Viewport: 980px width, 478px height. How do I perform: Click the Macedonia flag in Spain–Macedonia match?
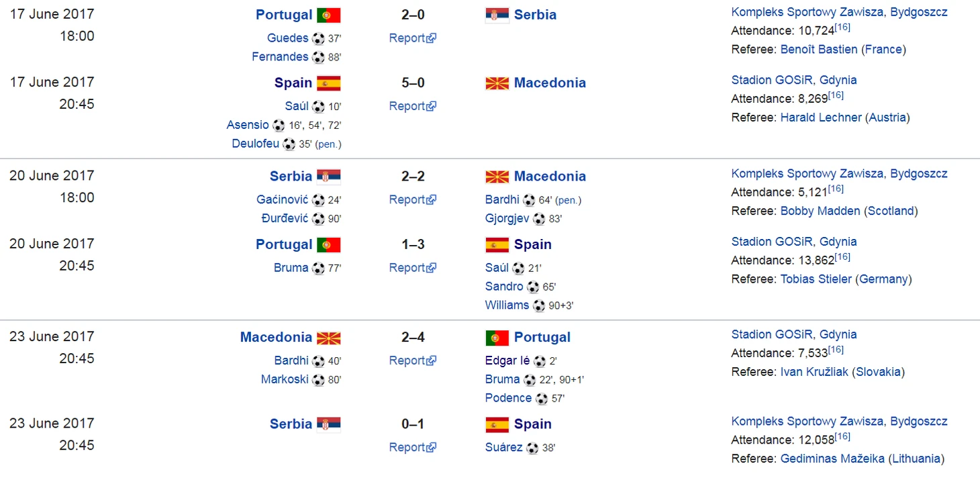click(x=497, y=83)
